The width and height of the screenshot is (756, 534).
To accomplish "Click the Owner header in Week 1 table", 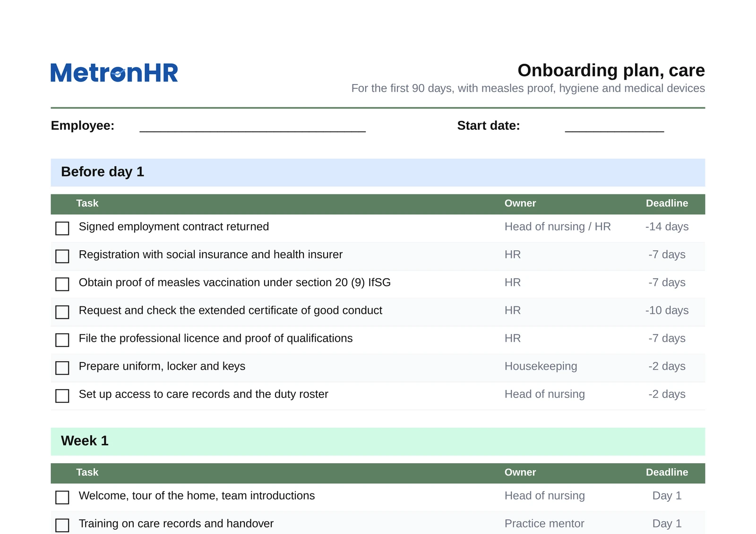I will tap(520, 473).
